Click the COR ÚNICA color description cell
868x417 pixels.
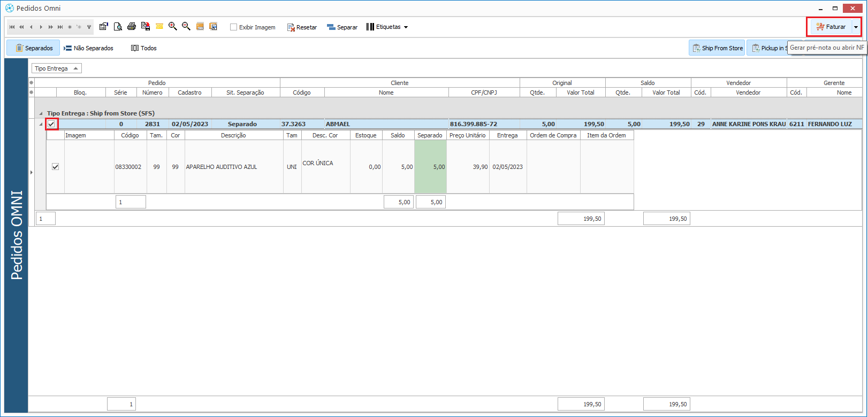tap(326, 167)
